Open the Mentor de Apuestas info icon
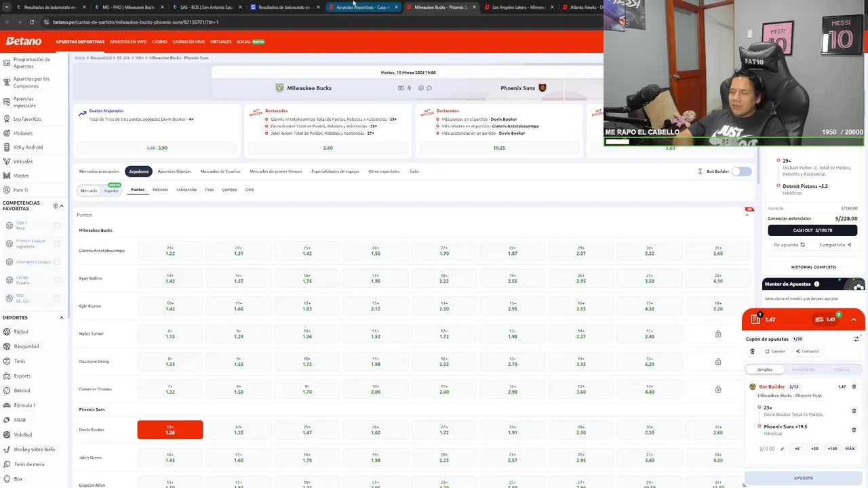 (x=816, y=284)
